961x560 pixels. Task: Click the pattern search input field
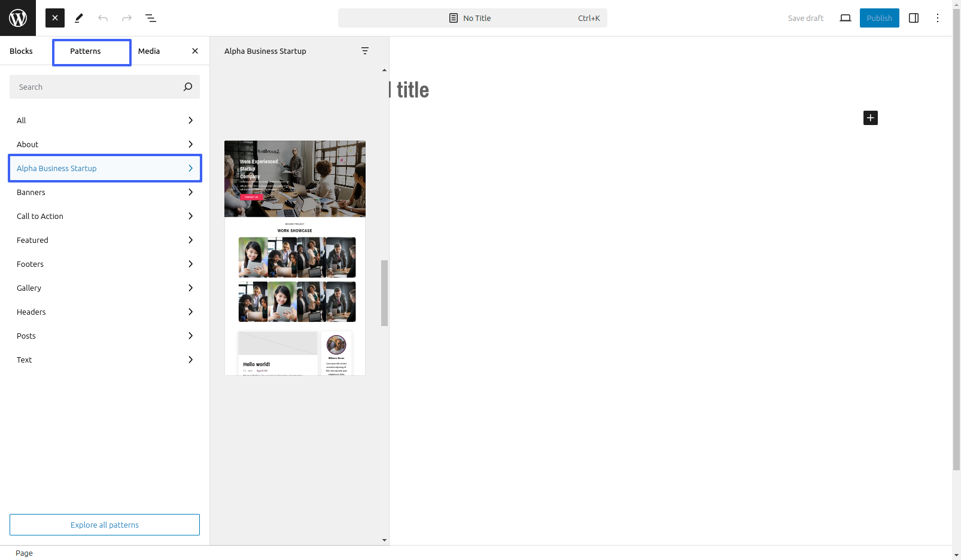pyautogui.click(x=99, y=87)
